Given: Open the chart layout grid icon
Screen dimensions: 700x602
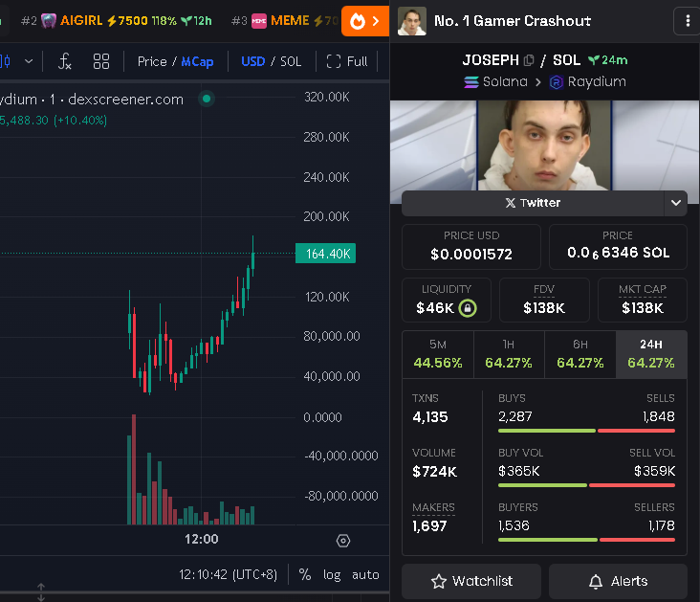Looking at the screenshot, I should [x=101, y=61].
